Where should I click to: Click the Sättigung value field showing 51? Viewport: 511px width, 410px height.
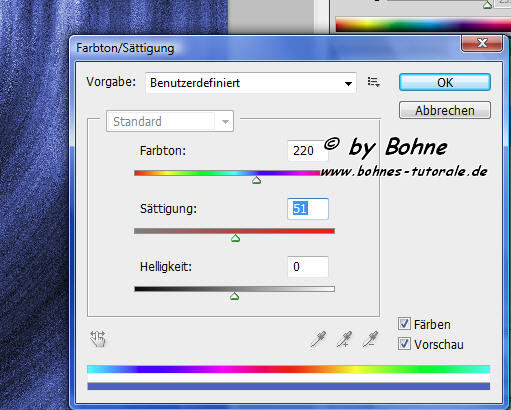[x=308, y=209]
